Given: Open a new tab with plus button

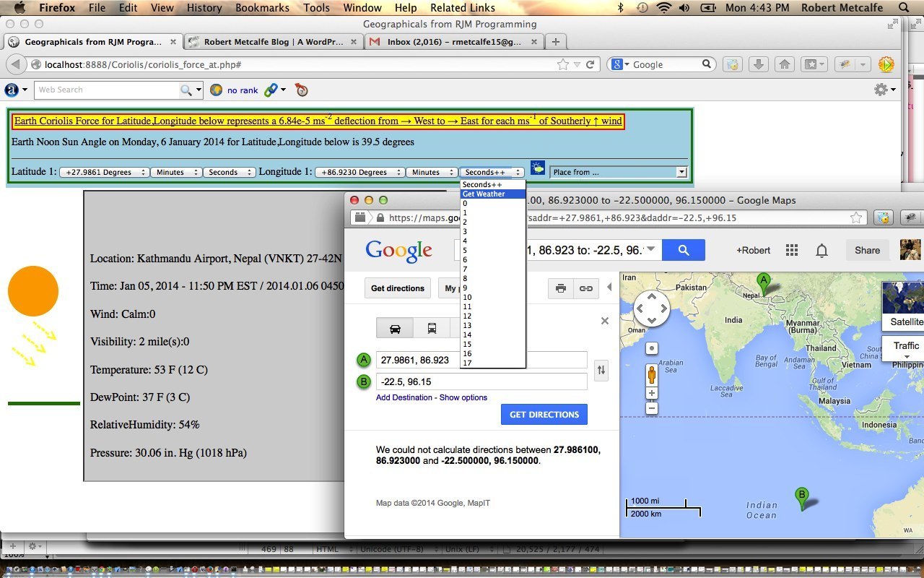Looking at the screenshot, I should (x=556, y=42).
